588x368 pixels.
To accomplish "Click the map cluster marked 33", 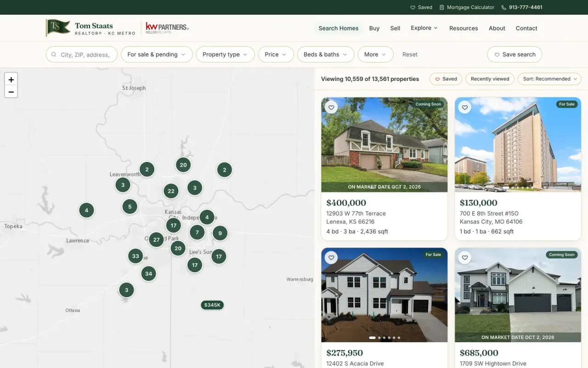I will (136, 256).
